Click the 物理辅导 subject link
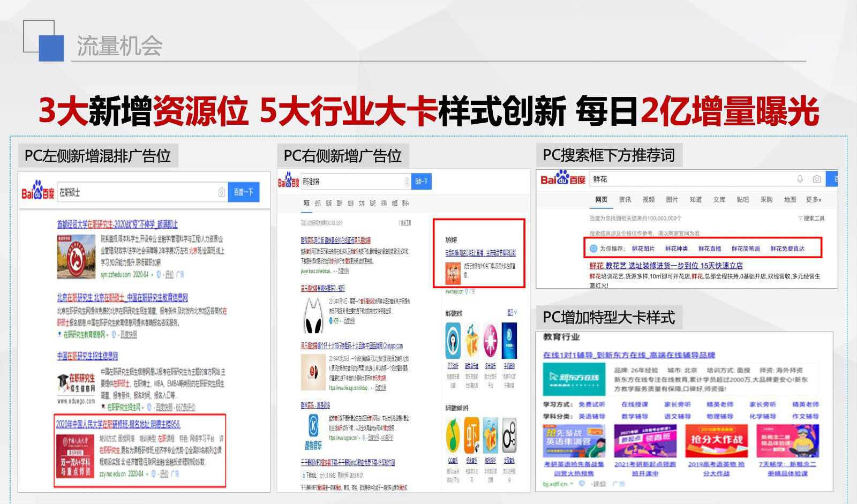Image resolution: width=857 pixels, height=504 pixels. point(720,416)
